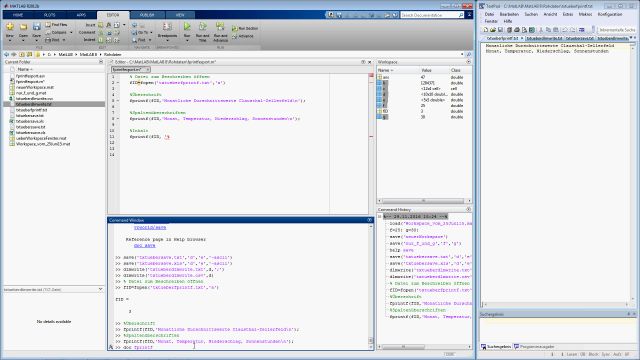
Task: Click the print icon in TextPad toolbar
Action: coord(517,30)
